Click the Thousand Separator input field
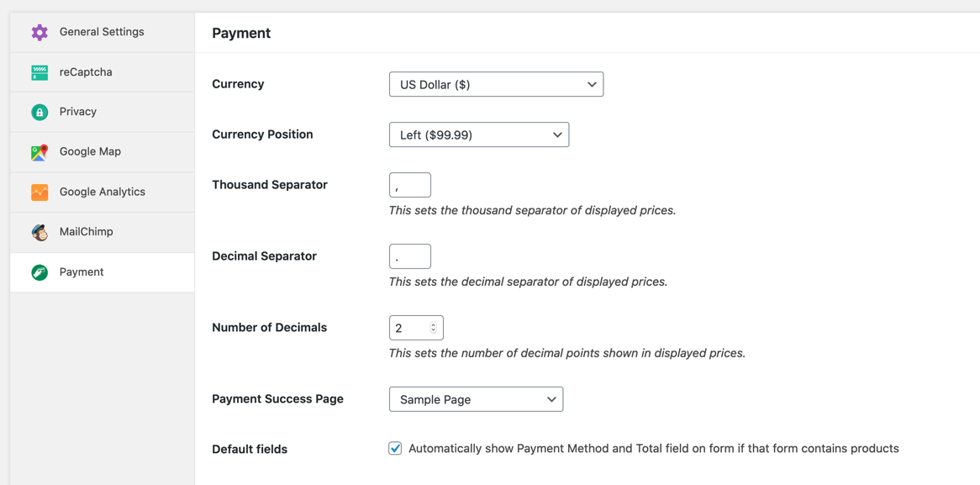This screenshot has width=980, height=485. click(410, 185)
